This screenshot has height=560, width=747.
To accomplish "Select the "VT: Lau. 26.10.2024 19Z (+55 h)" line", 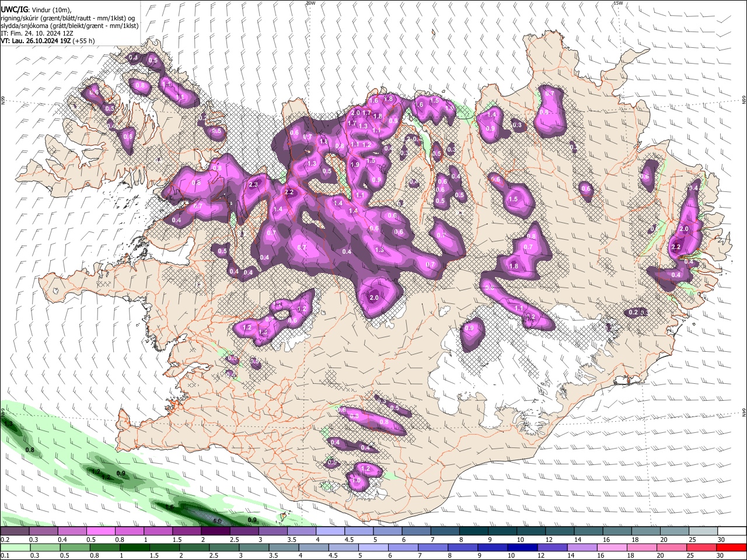I will 48,41.
